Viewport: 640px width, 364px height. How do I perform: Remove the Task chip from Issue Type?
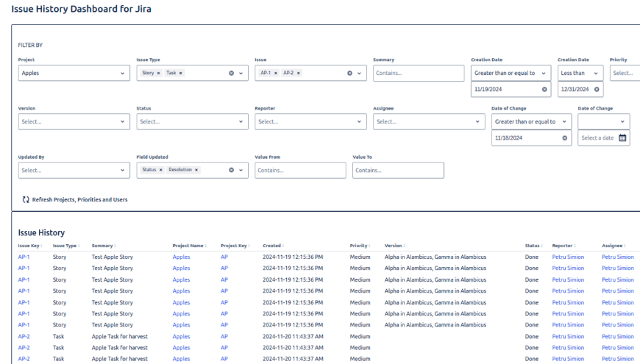[181, 74]
